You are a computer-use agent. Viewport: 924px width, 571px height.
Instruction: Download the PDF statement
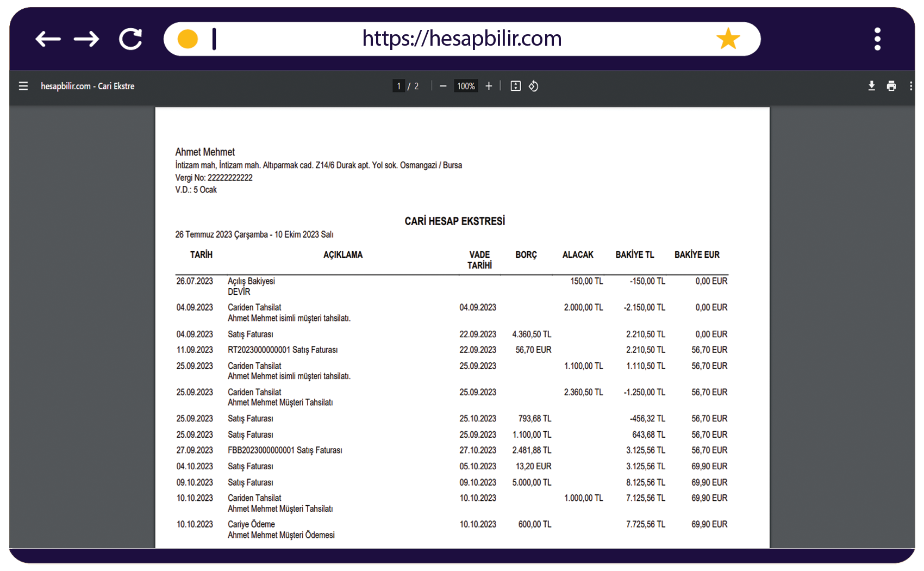871,86
